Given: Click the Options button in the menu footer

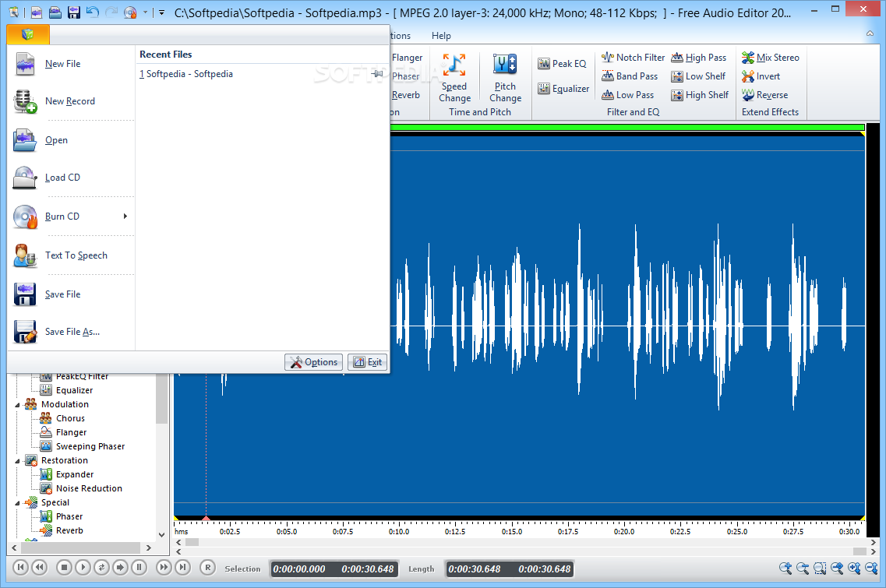Looking at the screenshot, I should pos(313,362).
